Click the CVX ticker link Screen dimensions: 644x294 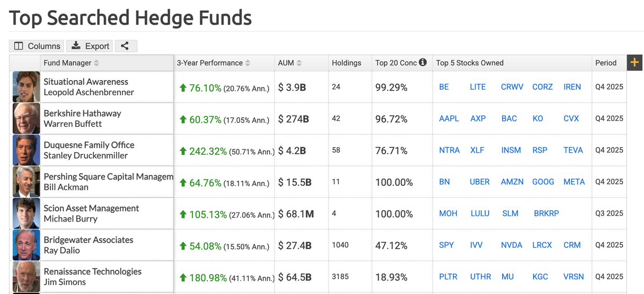tap(571, 119)
